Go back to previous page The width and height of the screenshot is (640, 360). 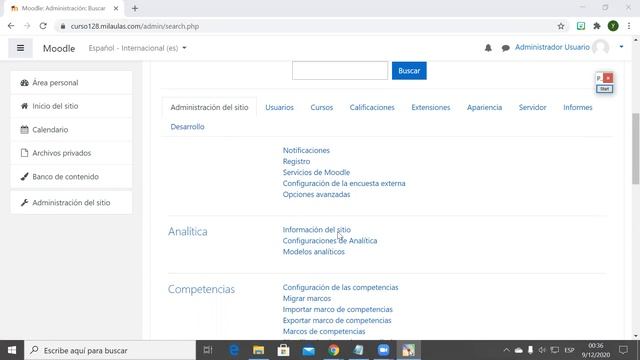(x=11, y=26)
